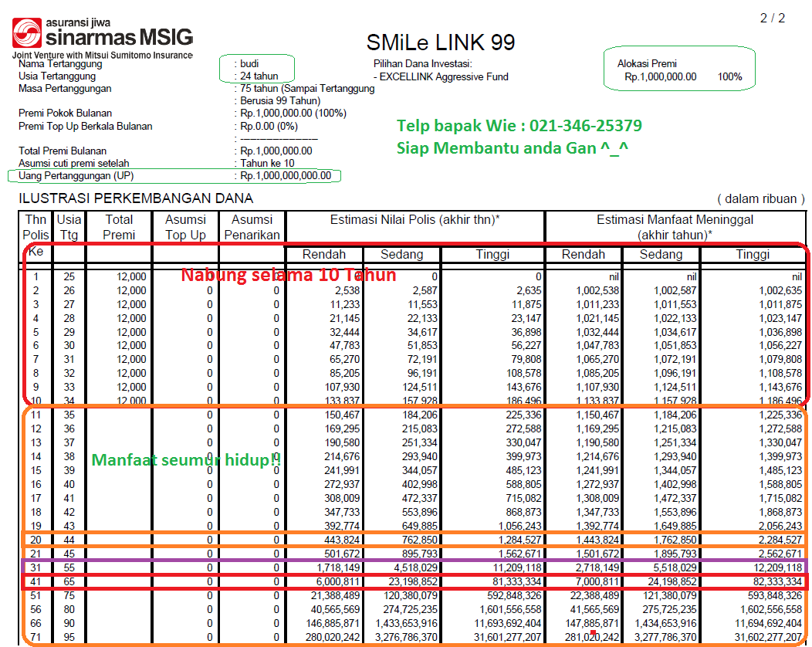Click the phone number line "Telp bapak Wie"
This screenshot has width=812, height=647.
pos(519,125)
